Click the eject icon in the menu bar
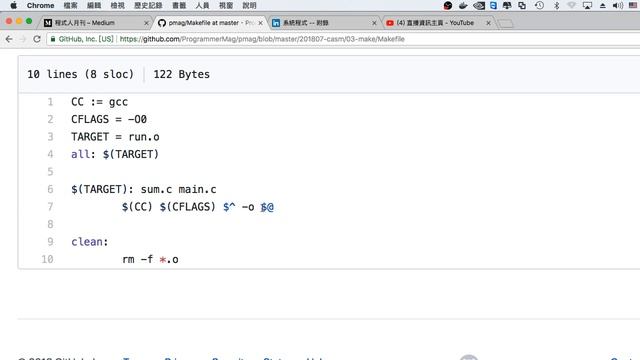Viewport: 640px width, 360px height. [x=602, y=5]
